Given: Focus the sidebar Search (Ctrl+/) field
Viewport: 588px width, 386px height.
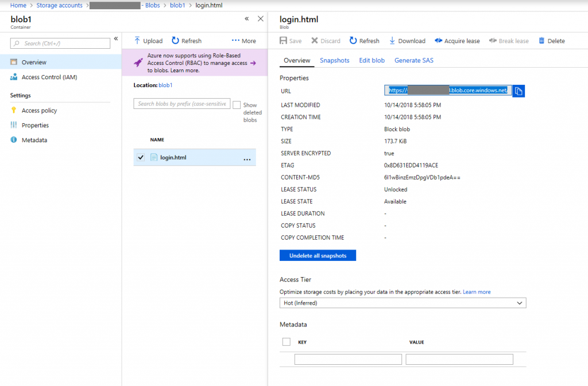Looking at the screenshot, I should tap(60, 44).
